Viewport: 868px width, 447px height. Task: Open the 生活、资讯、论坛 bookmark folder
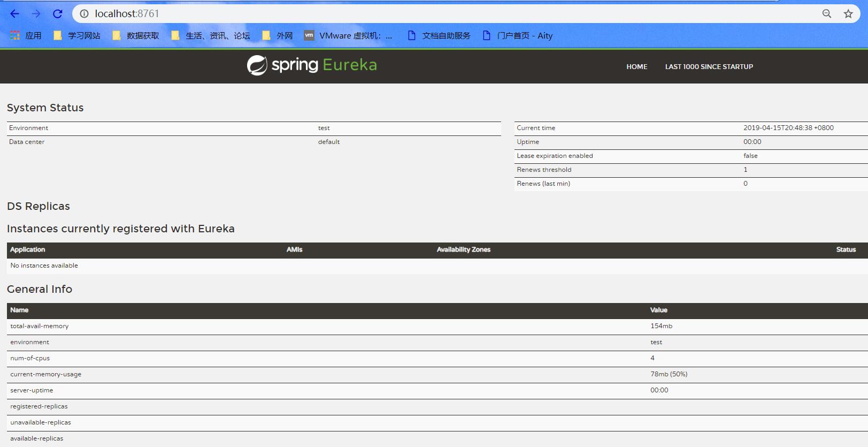211,35
